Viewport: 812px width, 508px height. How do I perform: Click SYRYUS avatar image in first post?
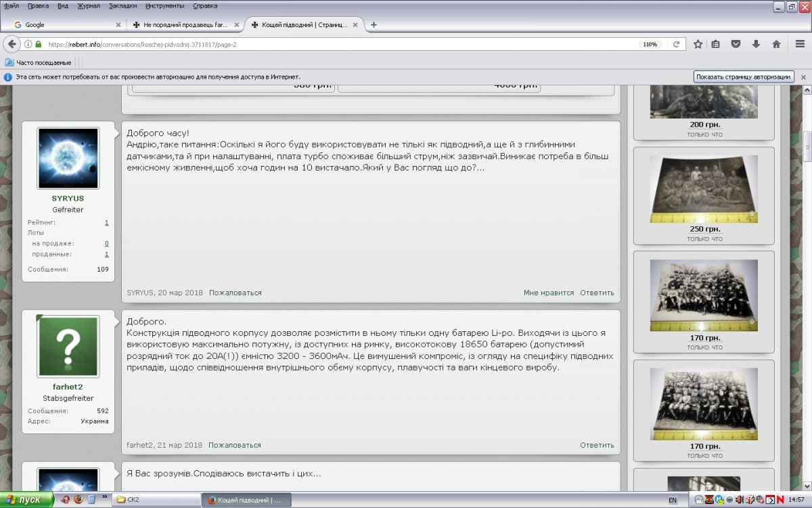pyautogui.click(x=68, y=158)
